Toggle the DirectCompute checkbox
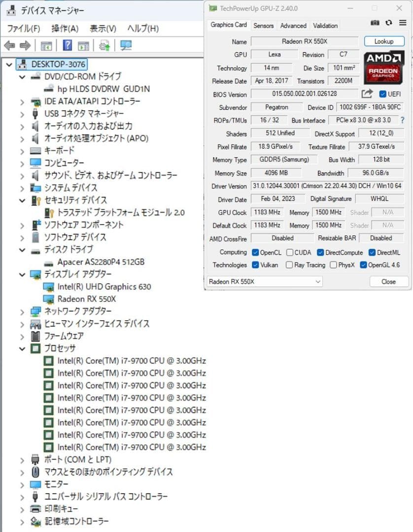Screen dimensions: 413x532 [x=320, y=252]
